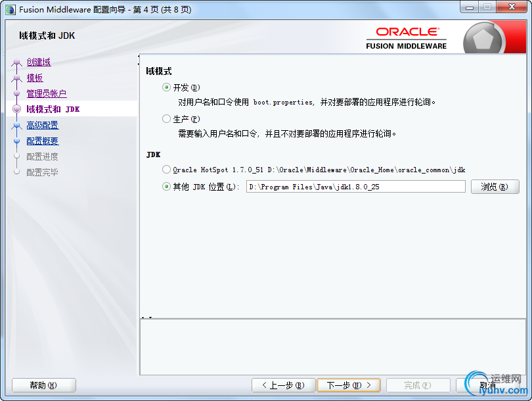The width and height of the screenshot is (532, 401).
Task: Click the empty message log area
Action: (333, 346)
